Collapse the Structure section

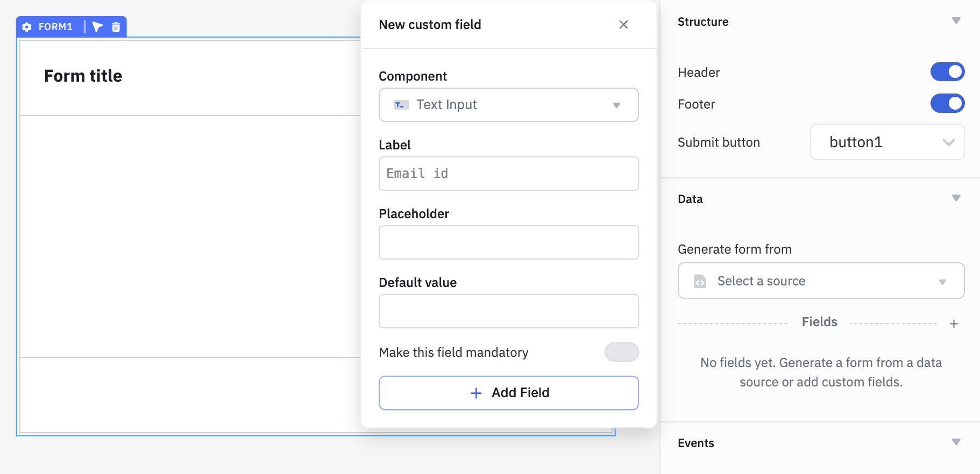point(956,21)
